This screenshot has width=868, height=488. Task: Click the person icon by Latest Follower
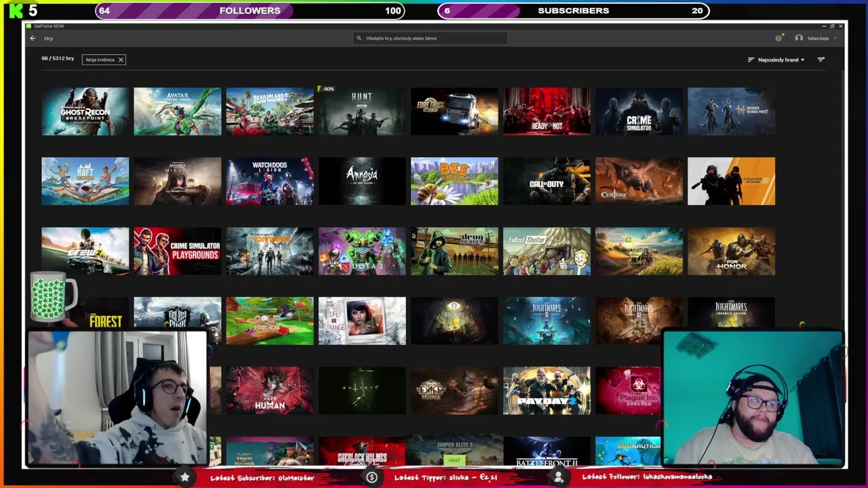559,478
